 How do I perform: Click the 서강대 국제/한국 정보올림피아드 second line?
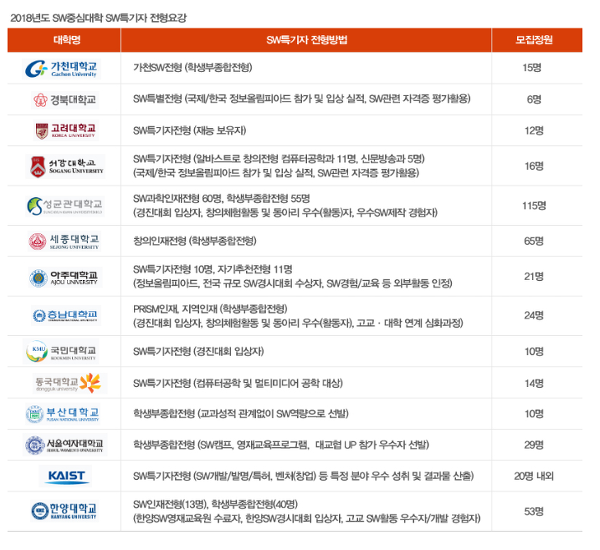click(x=276, y=173)
